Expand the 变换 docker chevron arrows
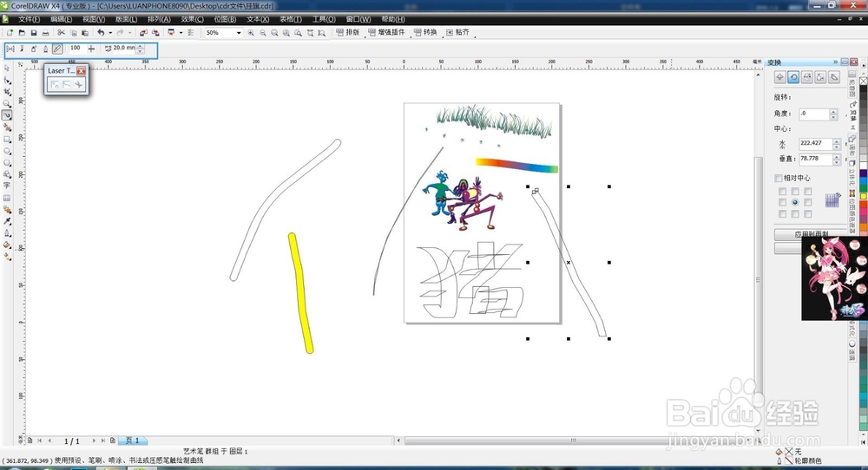The width and height of the screenshot is (868, 470). pos(835,62)
